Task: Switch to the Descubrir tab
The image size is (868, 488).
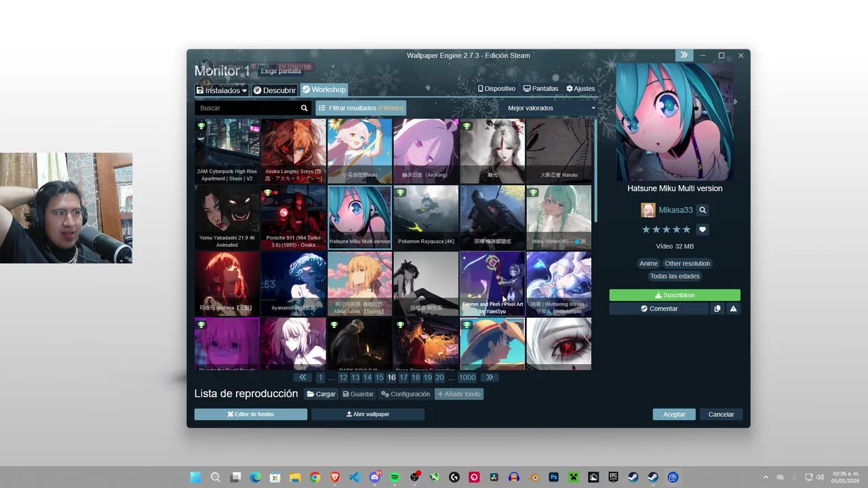Action: (x=275, y=90)
